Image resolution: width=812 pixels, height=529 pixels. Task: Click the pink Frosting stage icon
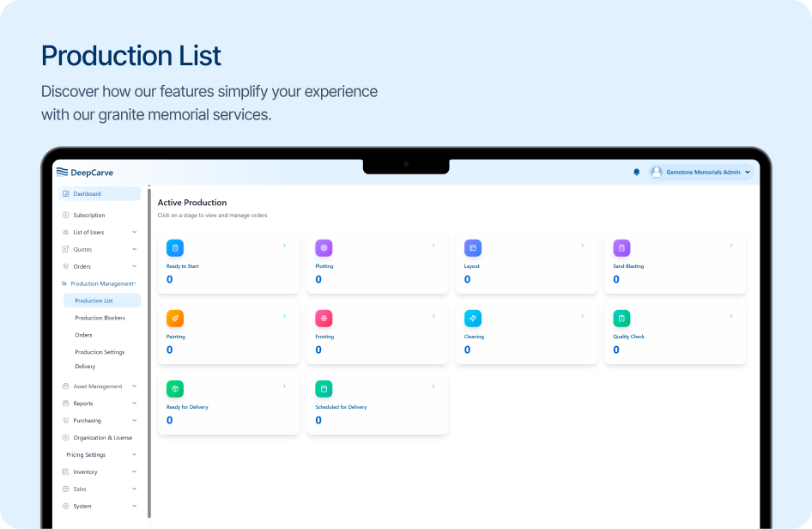tap(324, 319)
